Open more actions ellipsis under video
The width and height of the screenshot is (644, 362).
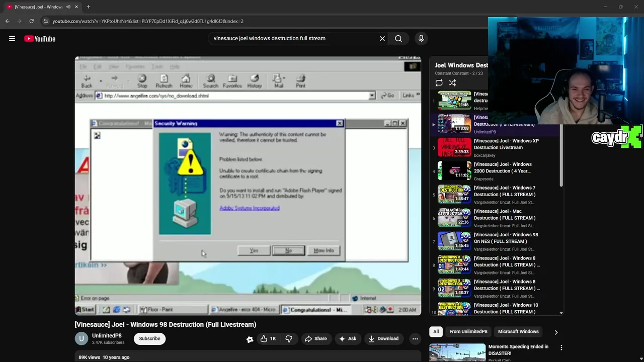coord(415,339)
